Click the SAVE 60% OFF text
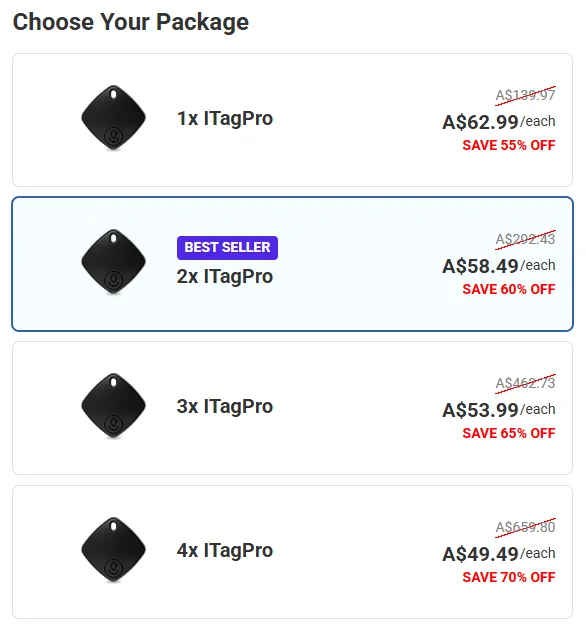 (509, 290)
